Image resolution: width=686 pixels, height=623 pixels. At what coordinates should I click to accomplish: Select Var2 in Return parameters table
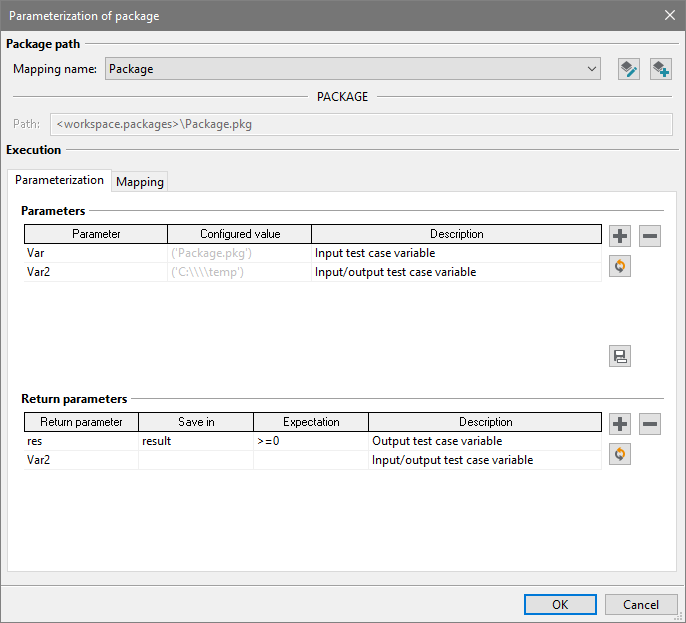tap(81, 460)
